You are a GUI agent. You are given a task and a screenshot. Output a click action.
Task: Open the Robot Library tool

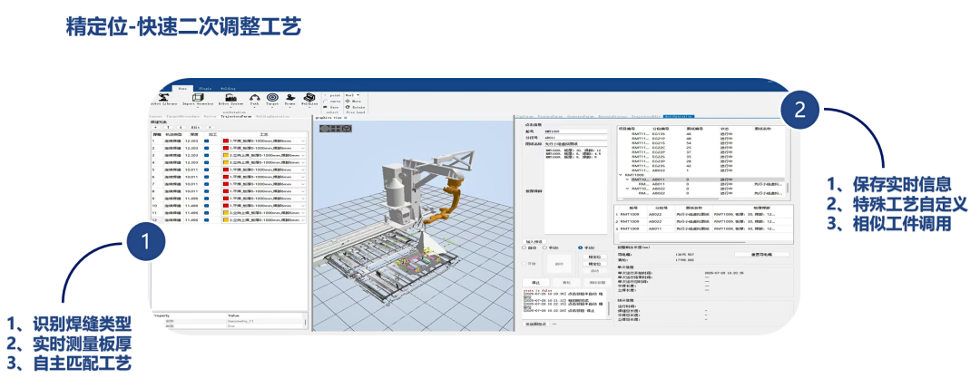point(163,99)
